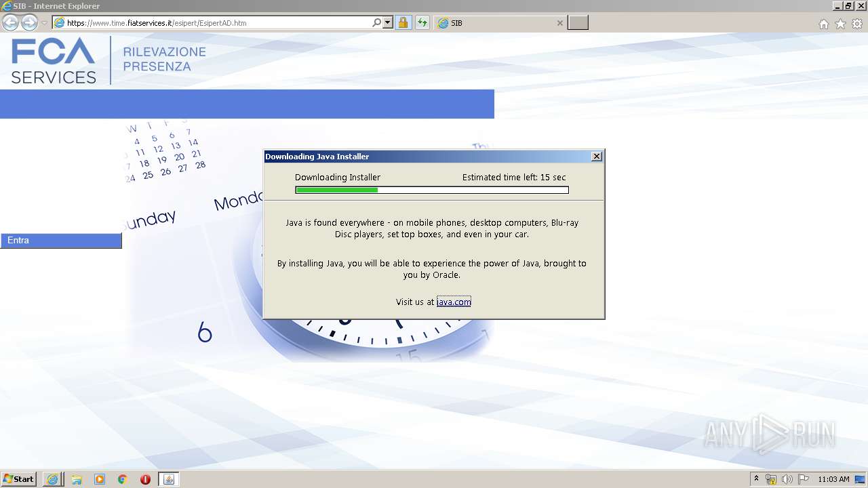
Task: Open Internet Explorer from the taskbar
Action: tap(52, 479)
